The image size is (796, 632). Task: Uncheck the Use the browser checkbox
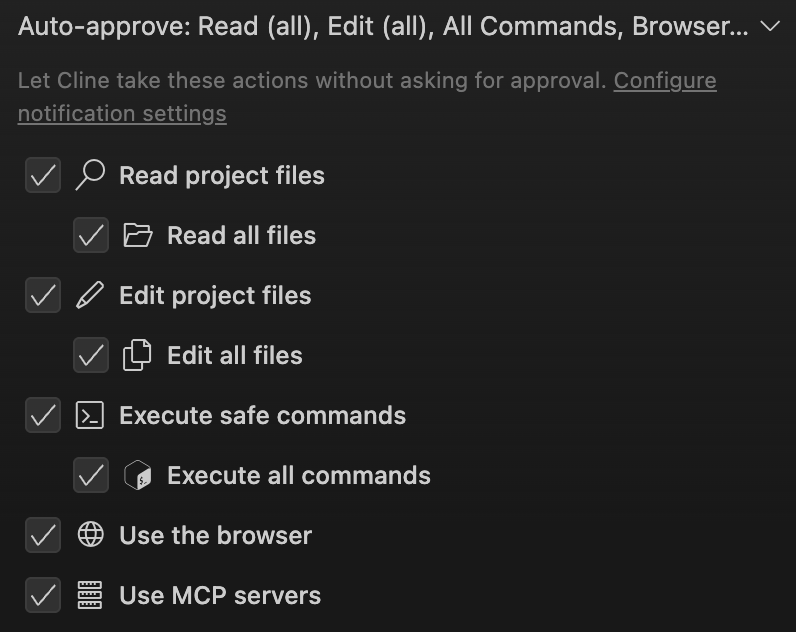[x=43, y=536]
